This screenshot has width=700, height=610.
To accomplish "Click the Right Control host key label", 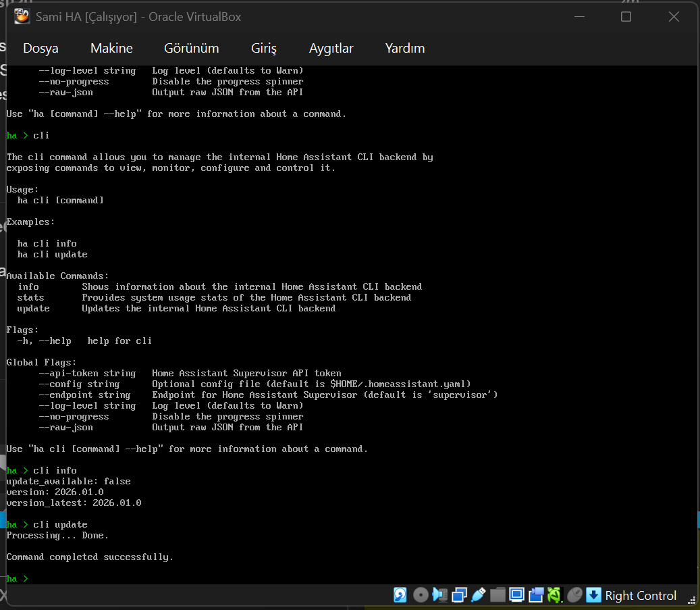I will (x=641, y=596).
